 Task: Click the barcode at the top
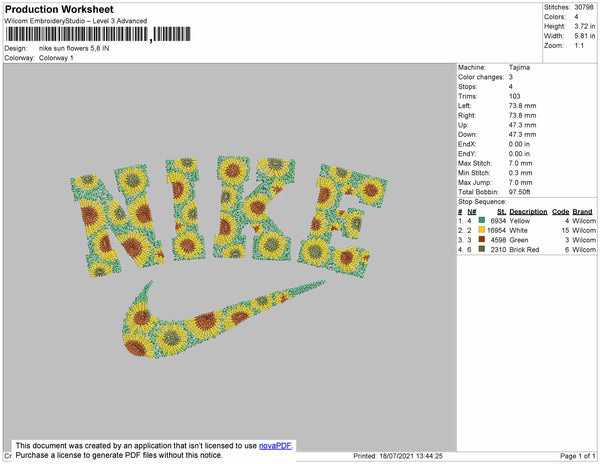[x=98, y=34]
